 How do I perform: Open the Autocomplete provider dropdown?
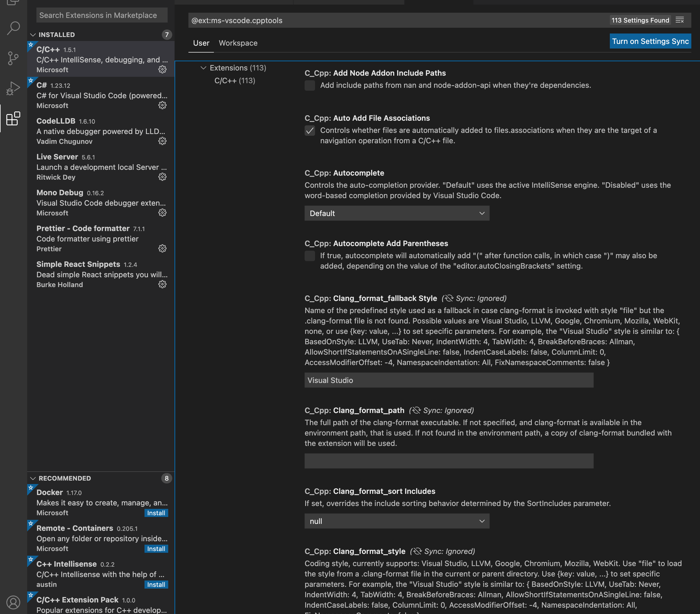tap(397, 213)
